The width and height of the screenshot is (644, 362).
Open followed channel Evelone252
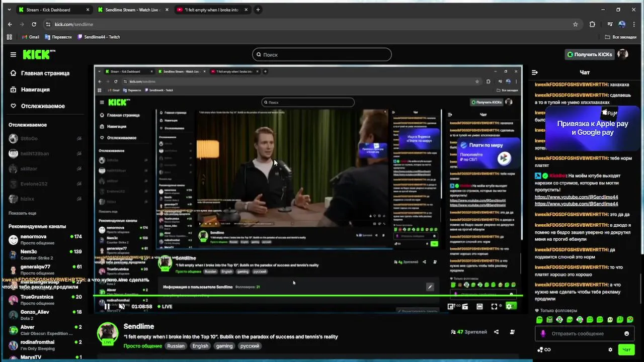[45, 184]
